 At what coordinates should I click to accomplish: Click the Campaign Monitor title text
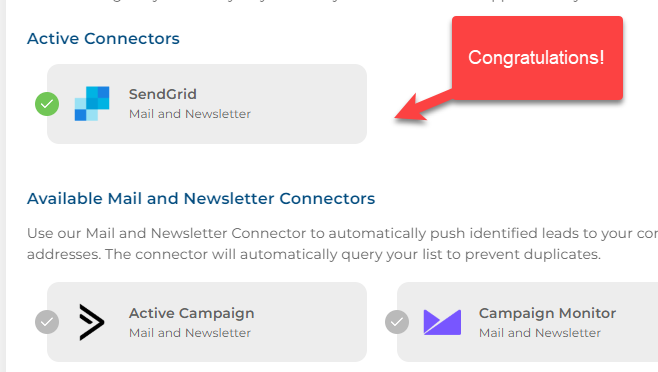click(x=547, y=313)
